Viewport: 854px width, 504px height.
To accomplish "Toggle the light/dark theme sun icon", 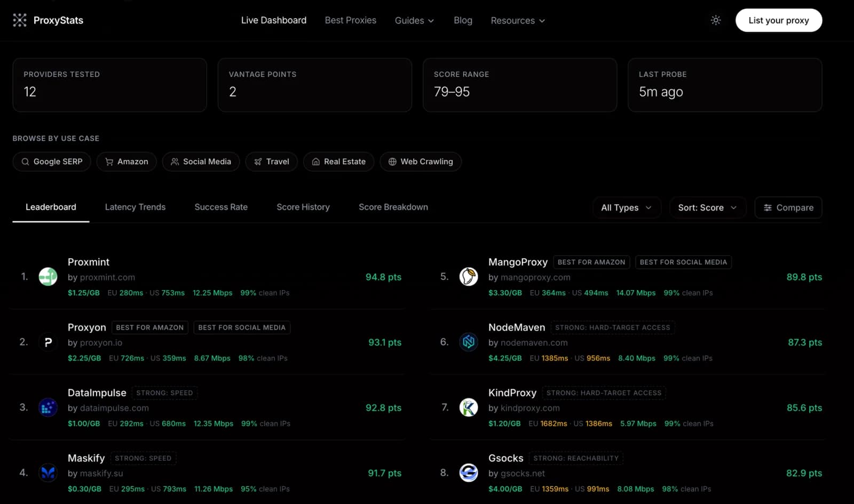I will tap(716, 20).
